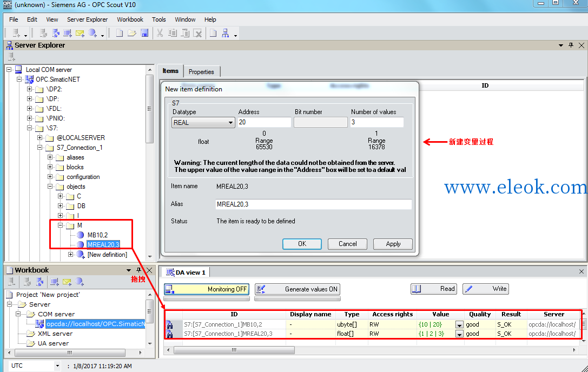Click the binoculars icon for the MB10,2 row
This screenshot has width=588, height=372.
[169, 325]
